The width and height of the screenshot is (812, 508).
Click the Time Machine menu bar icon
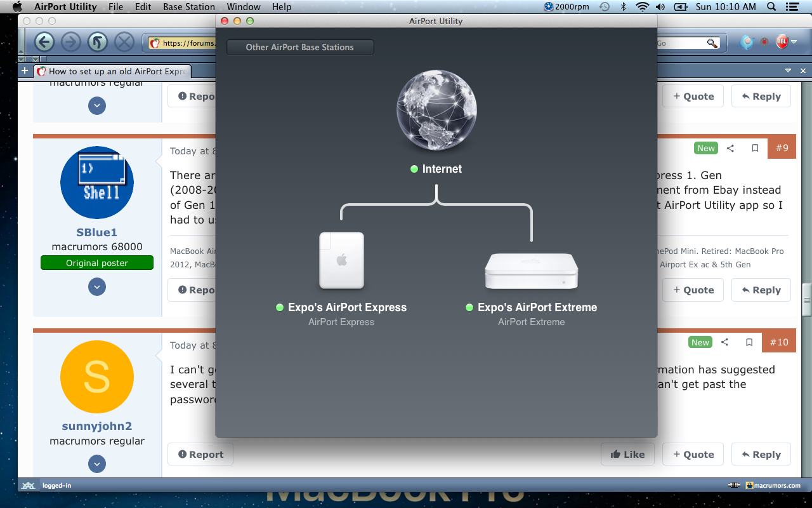point(605,7)
